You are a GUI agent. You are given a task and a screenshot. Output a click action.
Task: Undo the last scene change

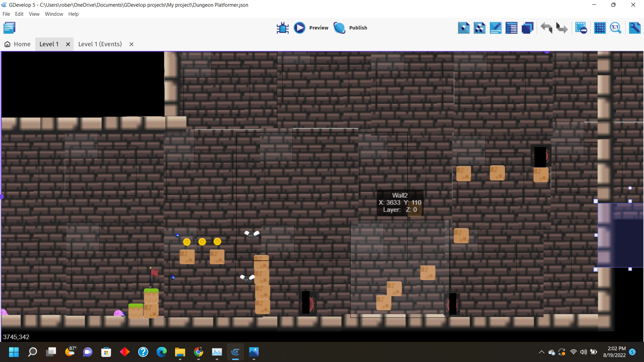(x=546, y=27)
